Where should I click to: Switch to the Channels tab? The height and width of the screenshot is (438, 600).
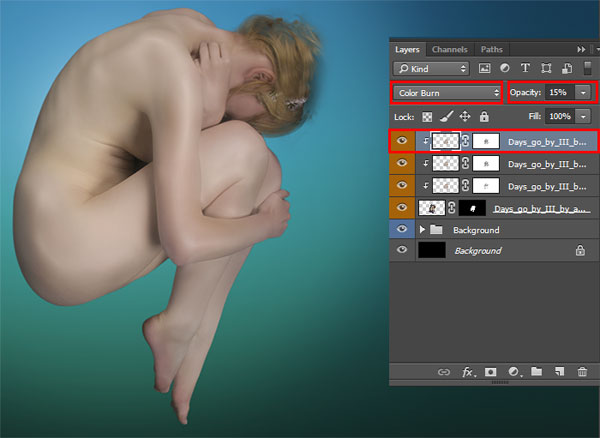click(450, 49)
